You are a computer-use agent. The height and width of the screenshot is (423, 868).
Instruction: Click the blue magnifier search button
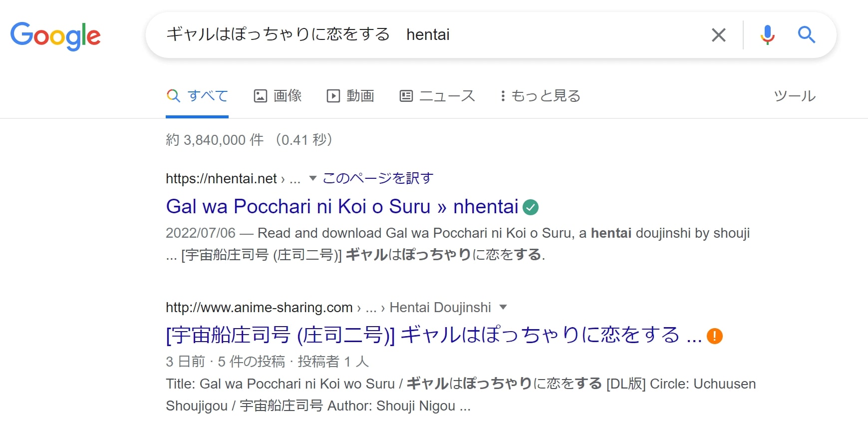point(806,35)
